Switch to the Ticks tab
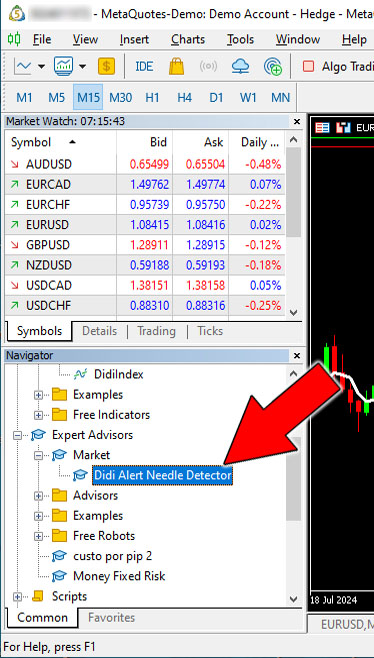The height and width of the screenshot is (658, 374). pos(210,331)
